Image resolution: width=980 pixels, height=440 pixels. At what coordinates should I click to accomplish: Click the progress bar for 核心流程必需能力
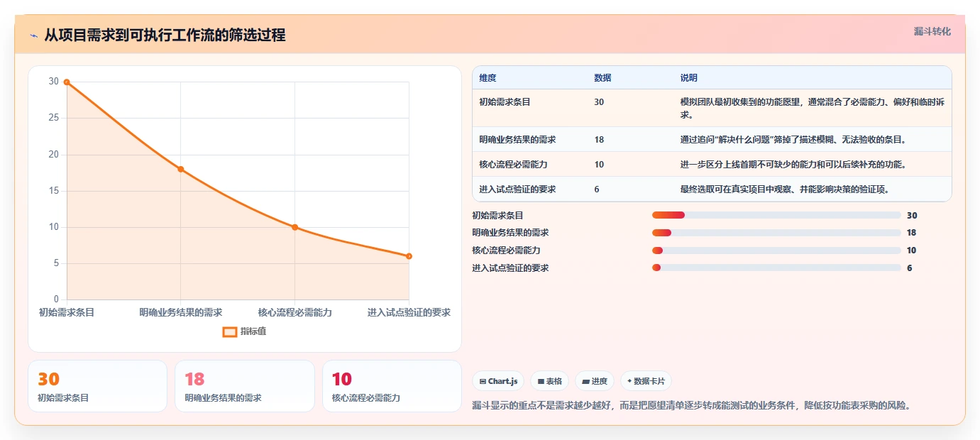(x=776, y=251)
